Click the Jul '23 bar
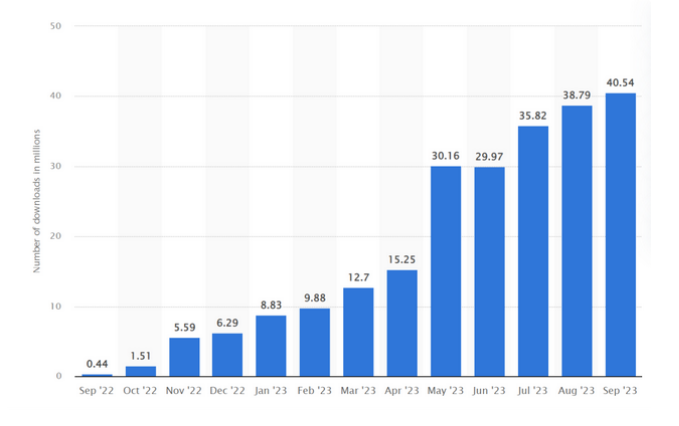The width and height of the screenshot is (679, 426). (x=533, y=251)
